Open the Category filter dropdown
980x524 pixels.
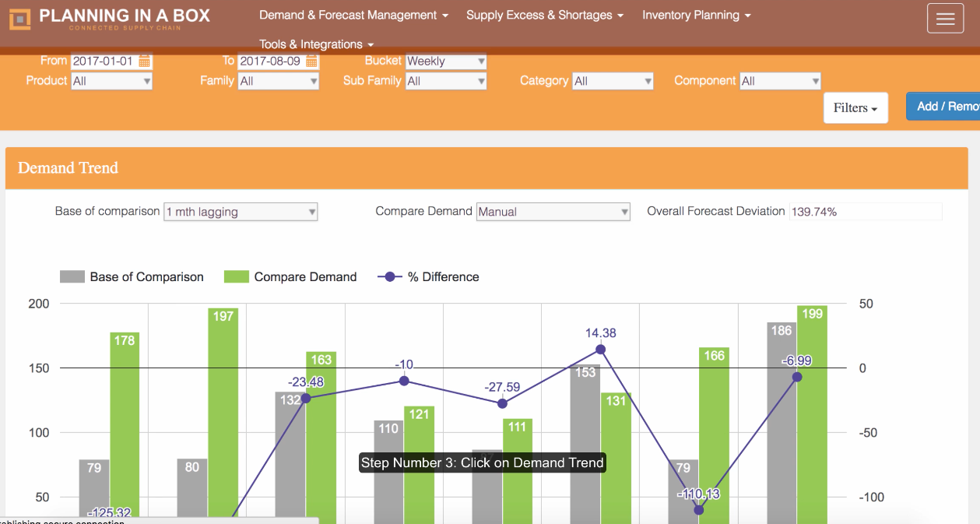pyautogui.click(x=612, y=81)
